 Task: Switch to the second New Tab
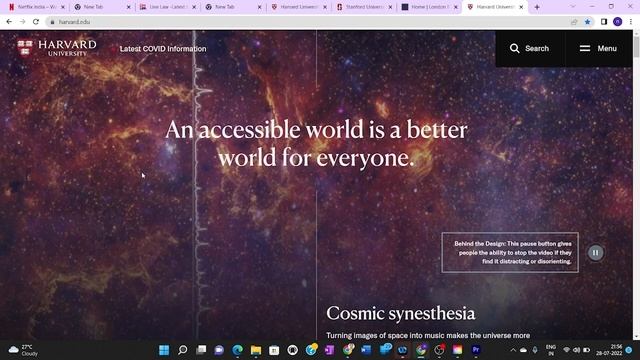point(233,7)
